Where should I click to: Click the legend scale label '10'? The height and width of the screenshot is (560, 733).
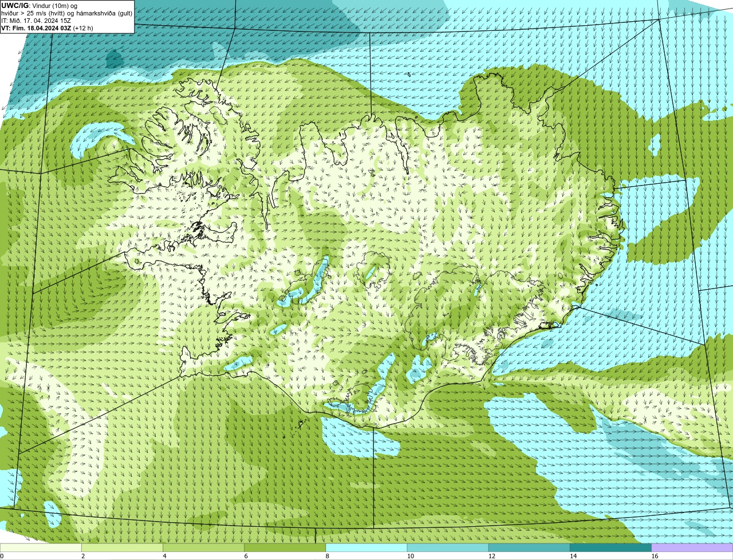click(411, 556)
